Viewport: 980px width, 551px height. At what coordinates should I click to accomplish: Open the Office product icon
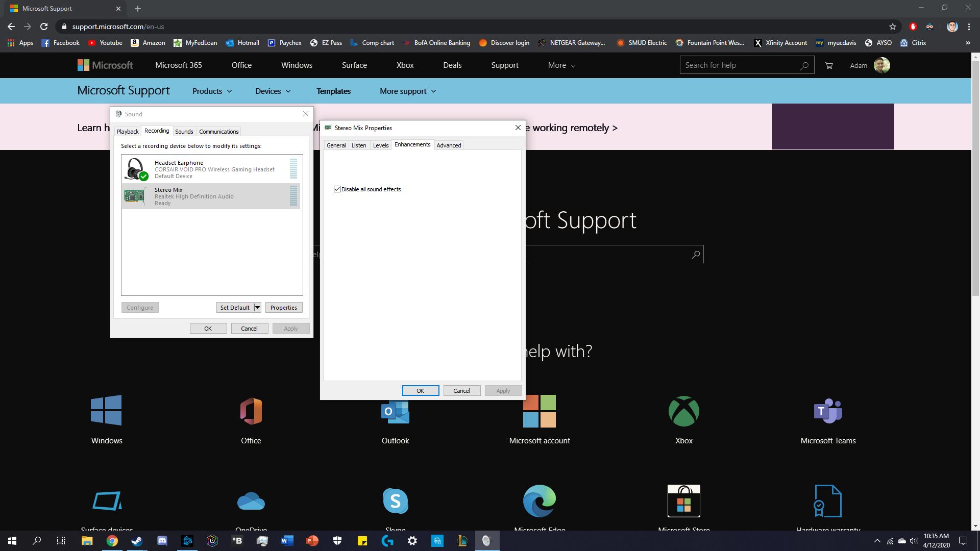click(251, 411)
